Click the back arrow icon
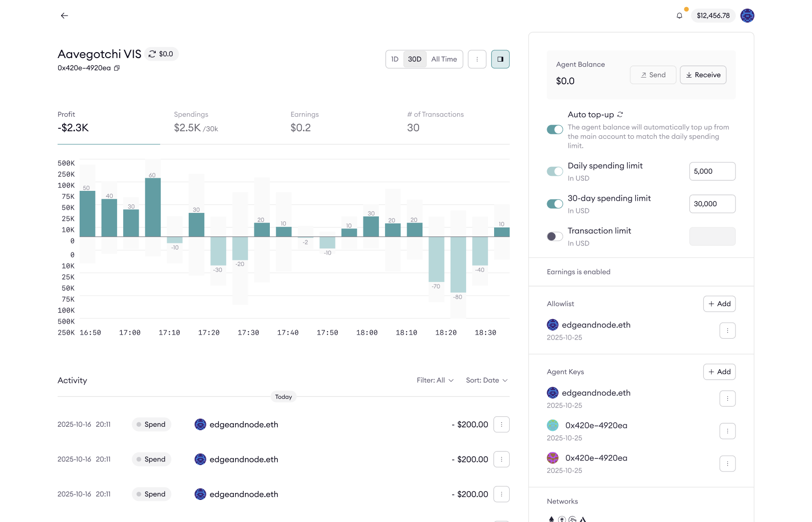812x522 pixels. click(x=64, y=16)
